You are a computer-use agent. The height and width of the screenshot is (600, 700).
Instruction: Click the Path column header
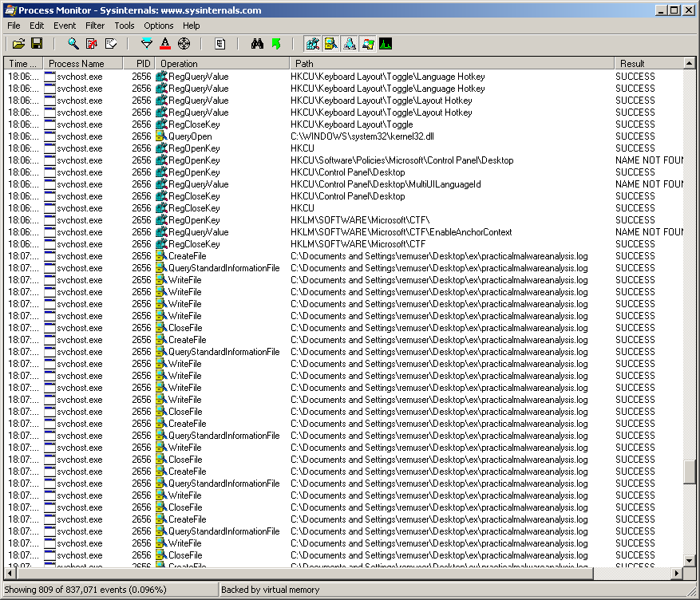pos(452,63)
